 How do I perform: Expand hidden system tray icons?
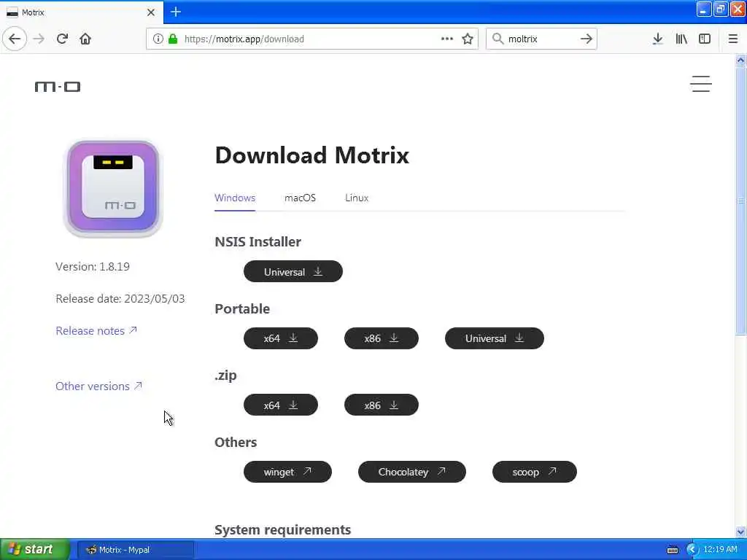click(692, 550)
